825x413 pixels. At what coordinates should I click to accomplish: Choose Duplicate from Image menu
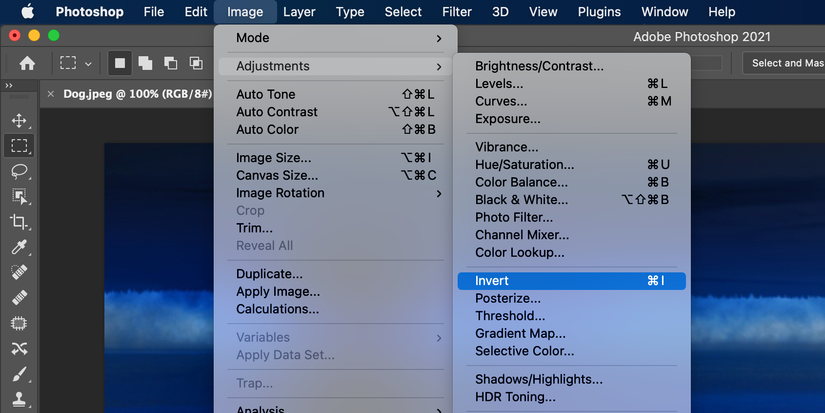(x=336, y=274)
